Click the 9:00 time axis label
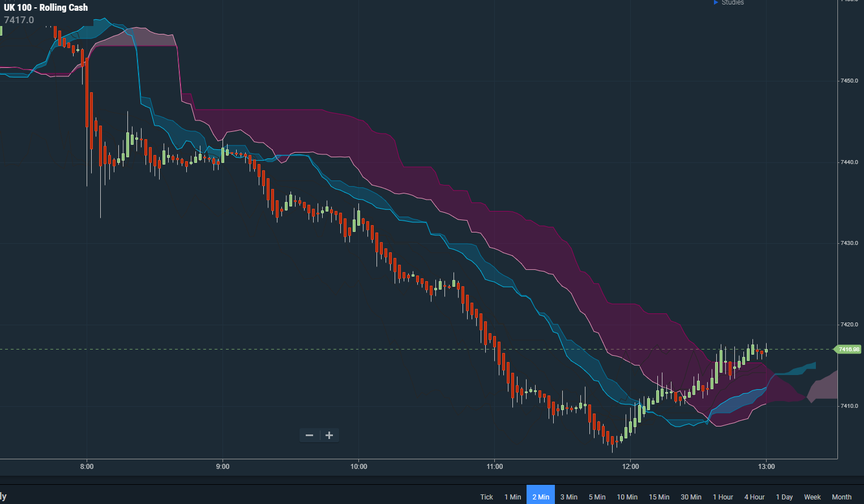Viewport: 864px width, 504px height. [x=223, y=467]
